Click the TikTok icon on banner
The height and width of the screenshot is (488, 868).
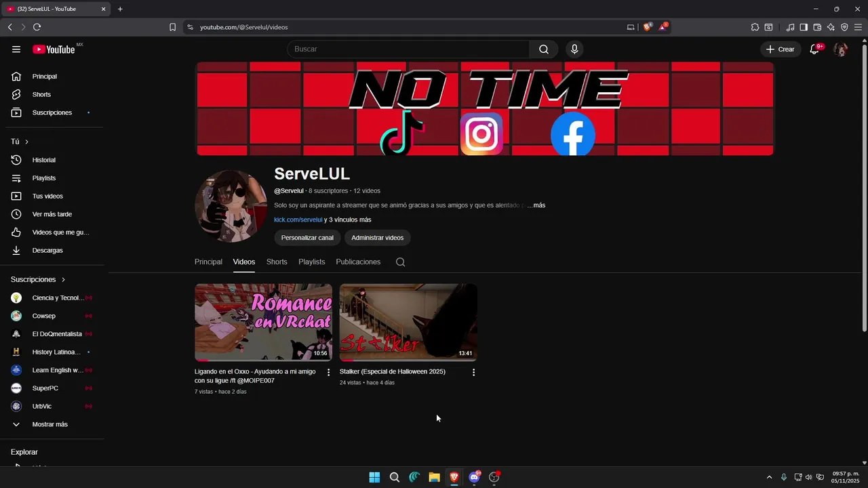click(x=401, y=132)
